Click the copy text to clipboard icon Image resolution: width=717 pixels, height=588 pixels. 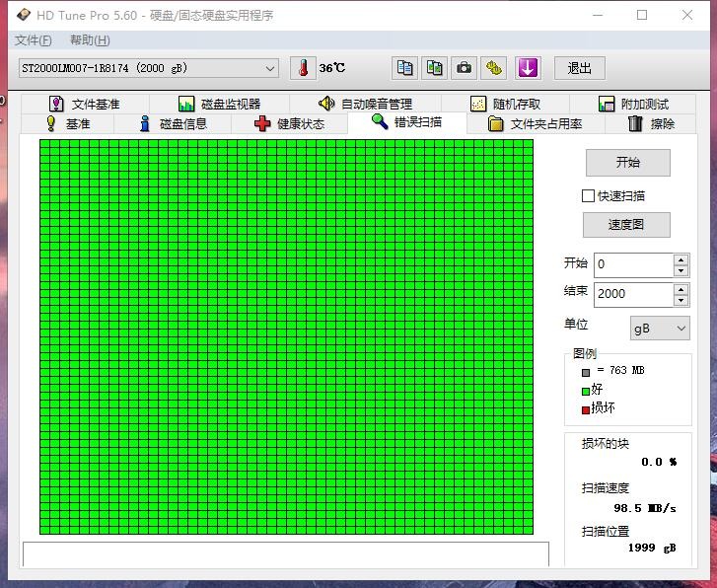coord(404,68)
